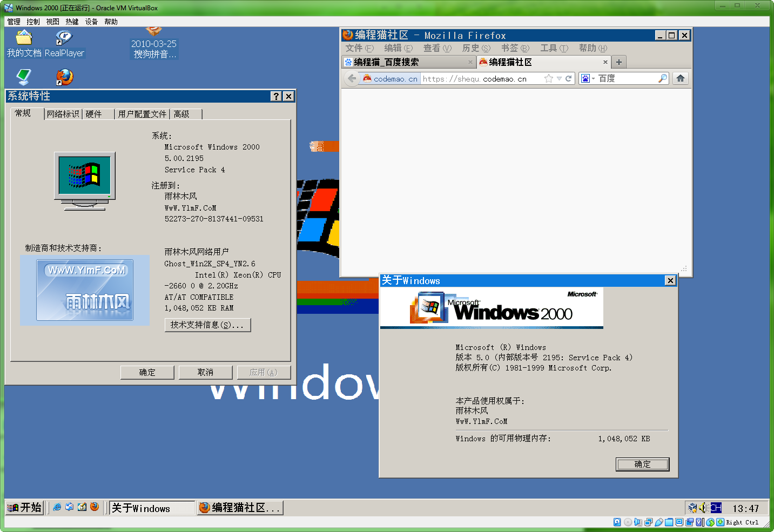The image size is (774, 532).
Task: Click the Firefox shortcut on the desktop
Action: tap(65, 77)
